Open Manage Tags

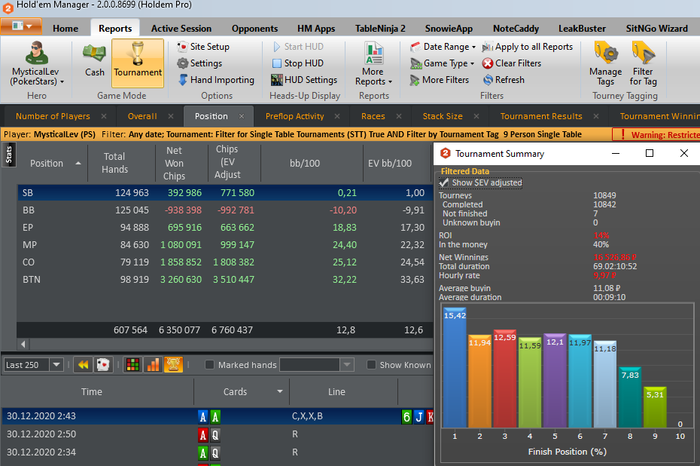[x=605, y=64]
